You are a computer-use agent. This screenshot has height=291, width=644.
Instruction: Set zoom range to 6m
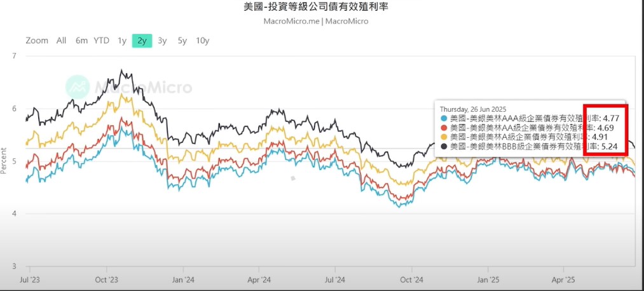81,41
